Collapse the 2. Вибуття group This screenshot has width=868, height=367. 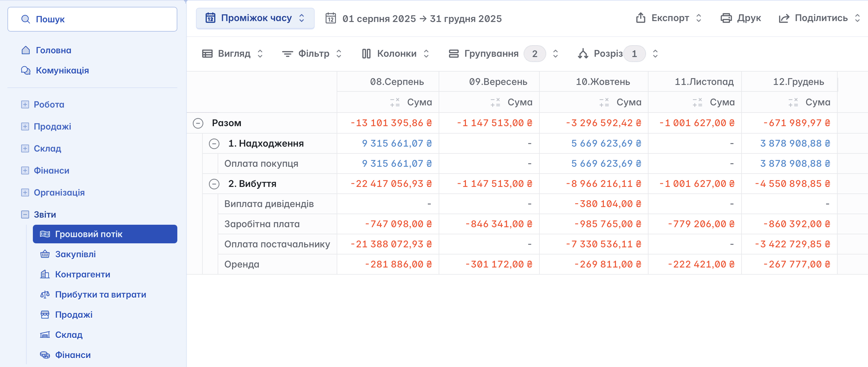click(214, 184)
